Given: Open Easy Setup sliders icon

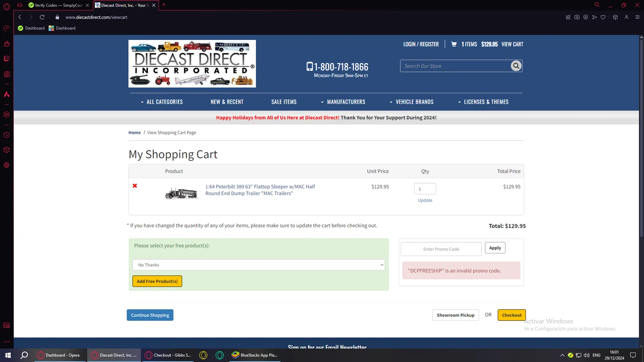Looking at the screenshot, I should click(638, 17).
